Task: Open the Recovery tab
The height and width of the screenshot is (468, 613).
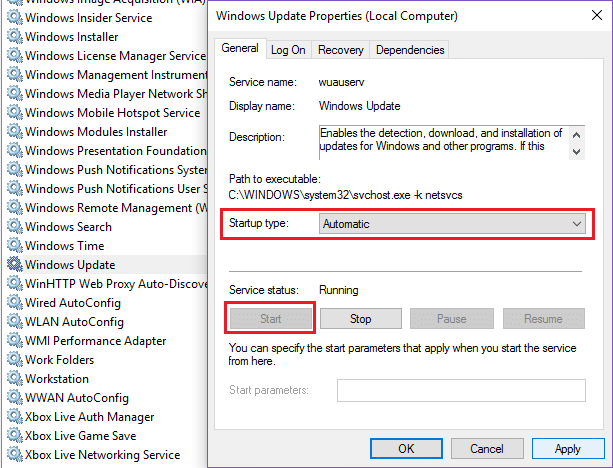Action: click(341, 50)
